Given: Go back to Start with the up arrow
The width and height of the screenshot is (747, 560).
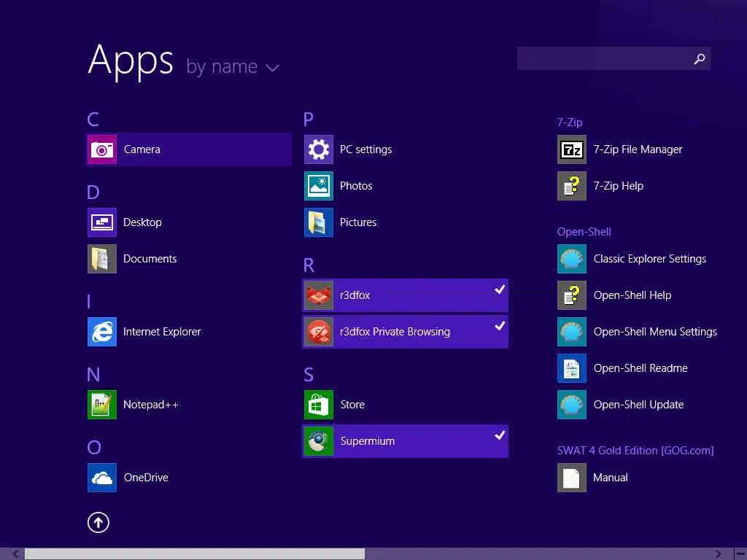Looking at the screenshot, I should point(98,522).
